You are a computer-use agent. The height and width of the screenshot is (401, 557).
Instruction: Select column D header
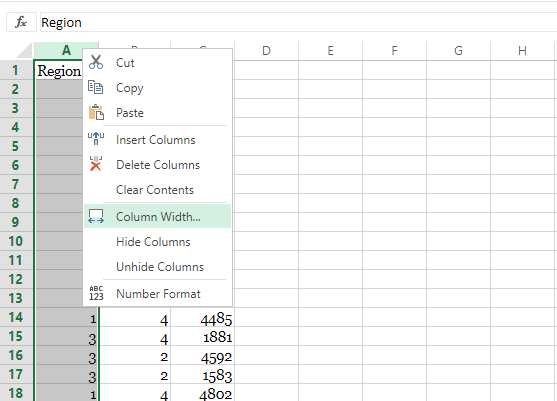click(266, 50)
